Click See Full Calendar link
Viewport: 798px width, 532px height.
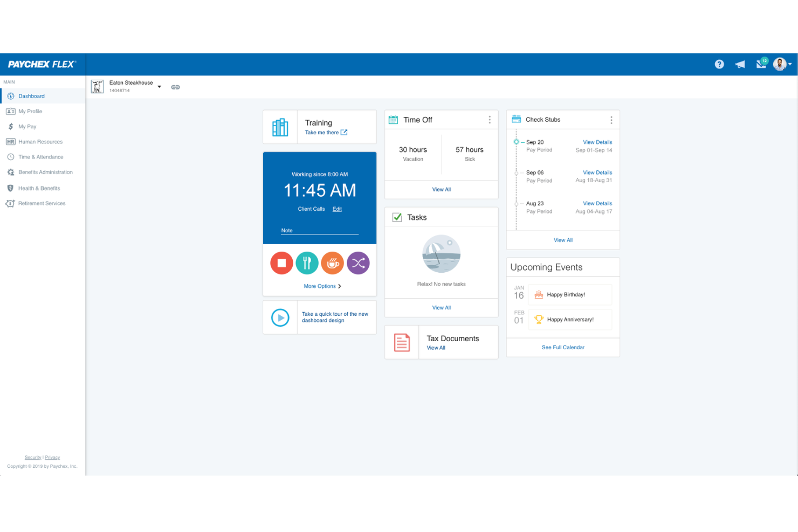563,348
